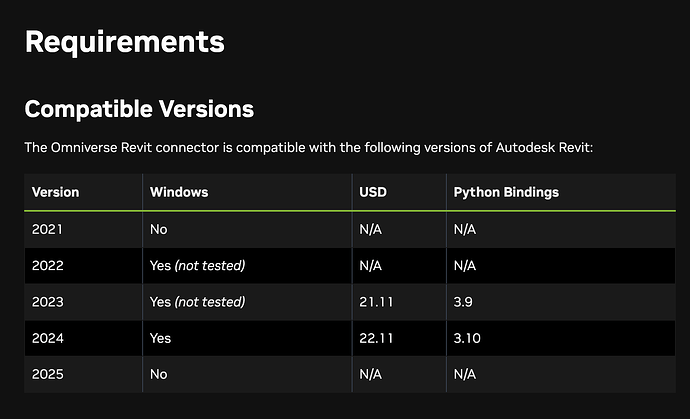Viewport: 690px width, 419px height.
Task: Click "Yes (not tested)" in the 2023 row
Action: [197, 302]
